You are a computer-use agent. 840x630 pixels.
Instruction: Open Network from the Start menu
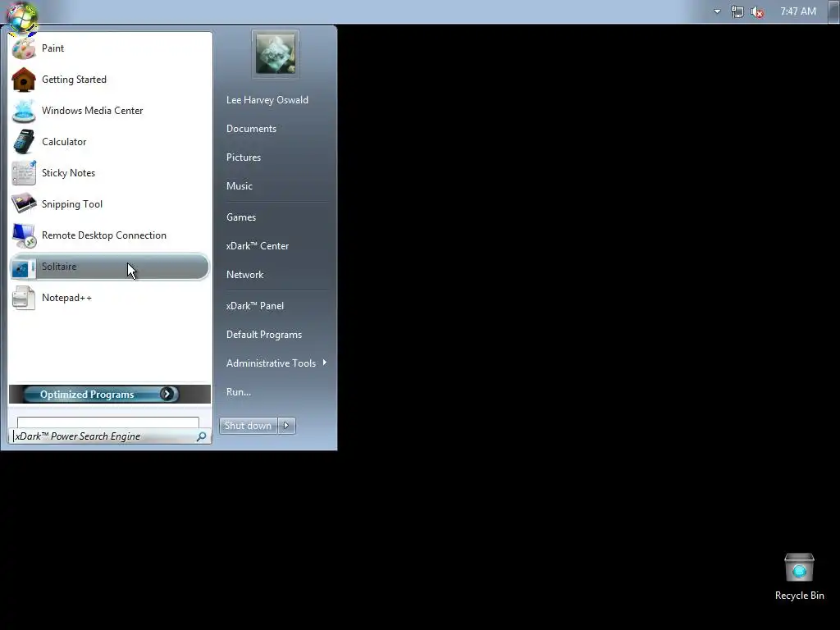244,275
